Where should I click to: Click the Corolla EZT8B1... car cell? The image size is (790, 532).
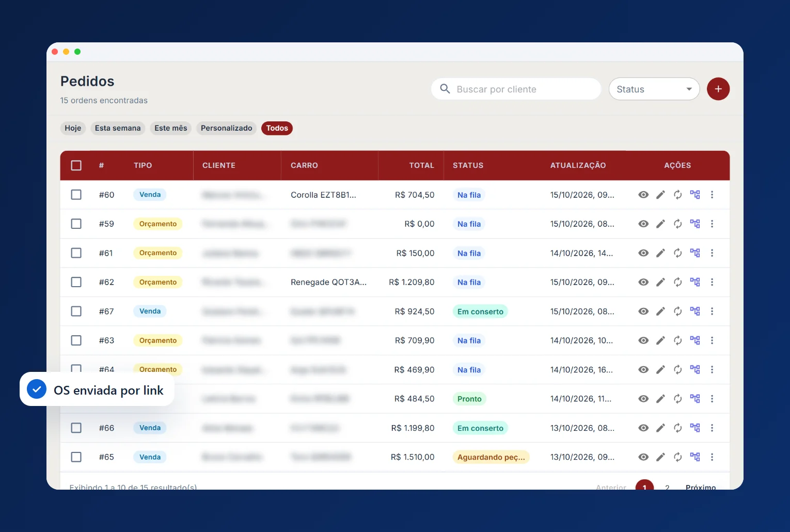[x=323, y=195]
